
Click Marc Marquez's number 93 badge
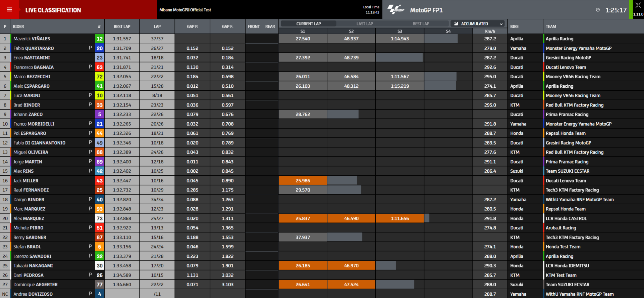pos(100,209)
